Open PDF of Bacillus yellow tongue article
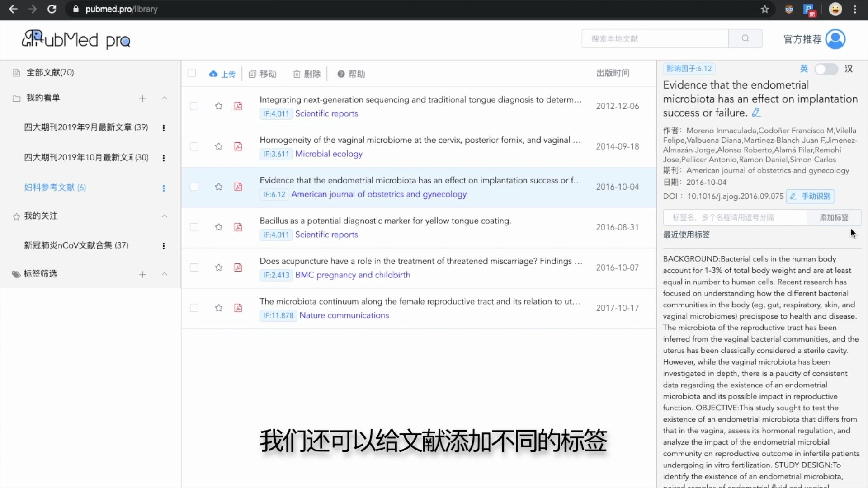The height and width of the screenshot is (488, 868). click(x=238, y=227)
